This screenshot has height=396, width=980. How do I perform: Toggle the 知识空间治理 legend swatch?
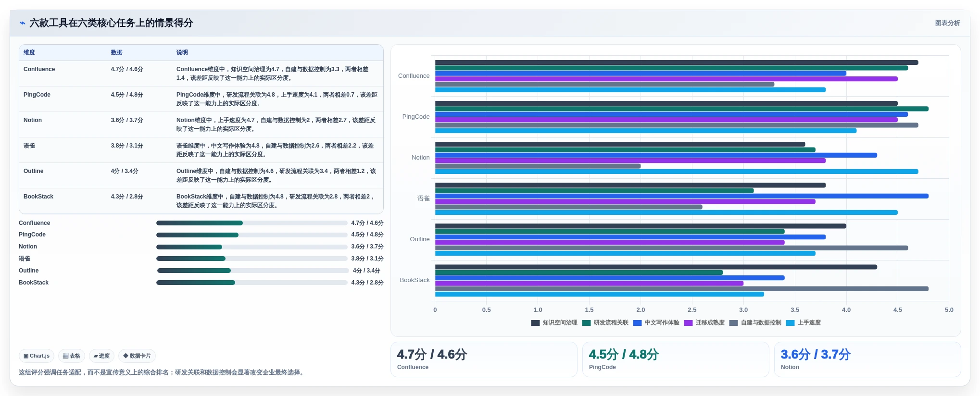pyautogui.click(x=535, y=323)
